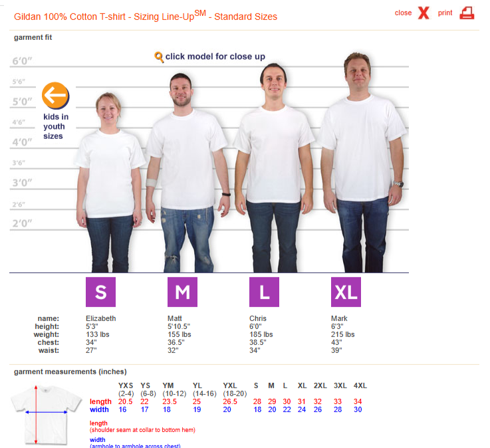Click the 'weight:' row label

tap(47, 334)
